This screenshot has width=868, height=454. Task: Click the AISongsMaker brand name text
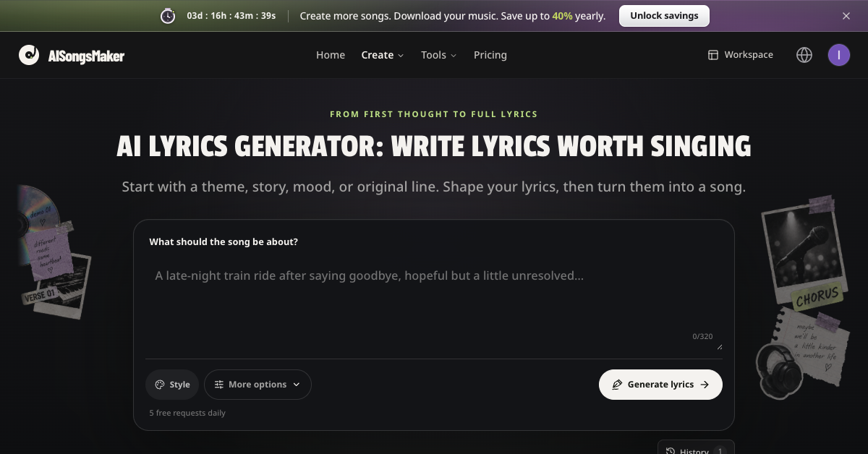tap(86, 56)
